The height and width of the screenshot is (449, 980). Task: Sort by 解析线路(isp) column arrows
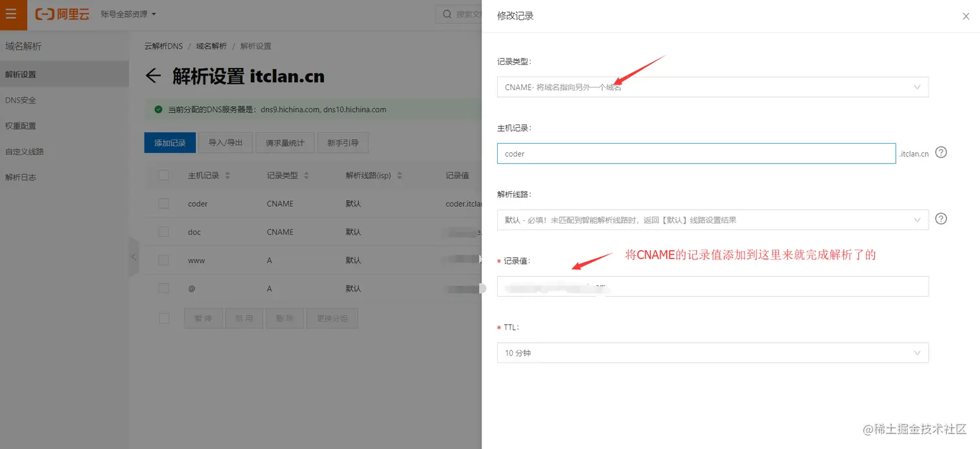399,176
